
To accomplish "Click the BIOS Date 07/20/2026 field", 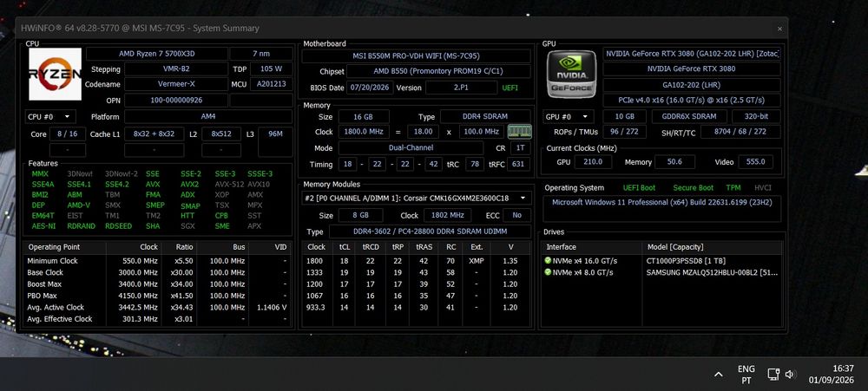I will pyautogui.click(x=370, y=88).
